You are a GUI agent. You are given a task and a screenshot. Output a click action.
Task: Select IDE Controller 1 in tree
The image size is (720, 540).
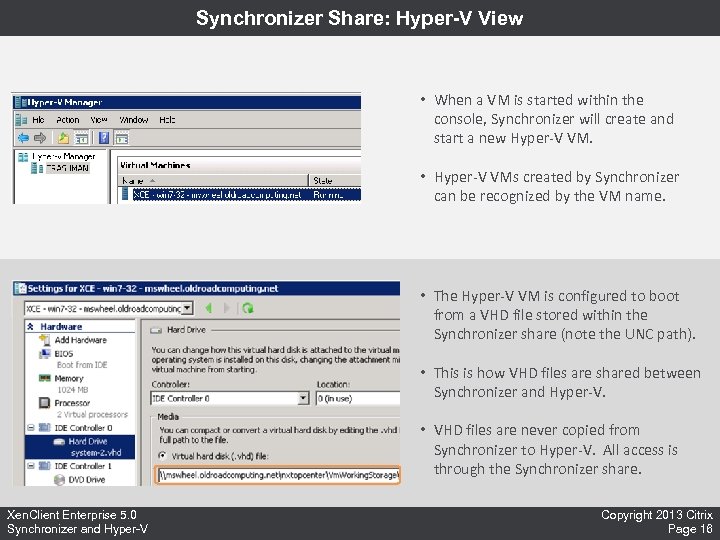click(83, 466)
